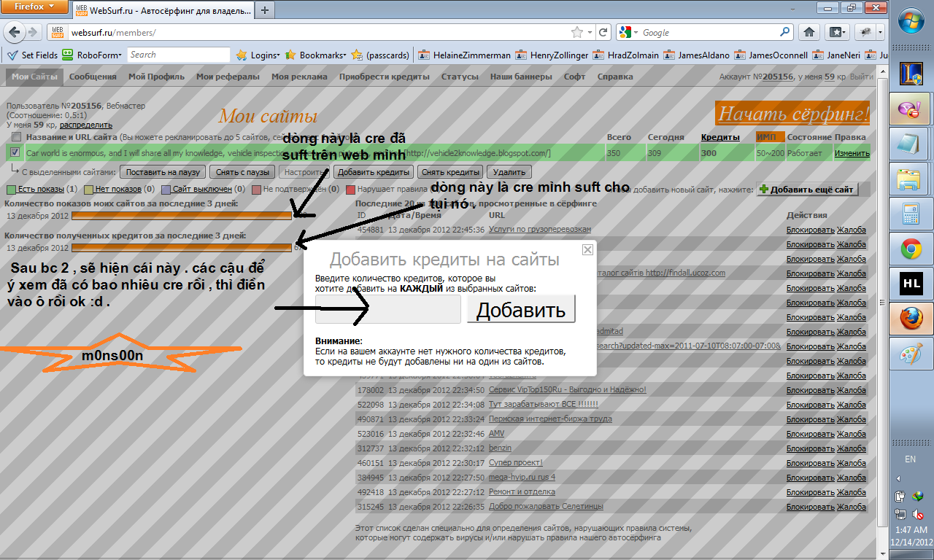Select the HenryZollinger passcard
This screenshot has width=934, height=560.
click(552, 55)
